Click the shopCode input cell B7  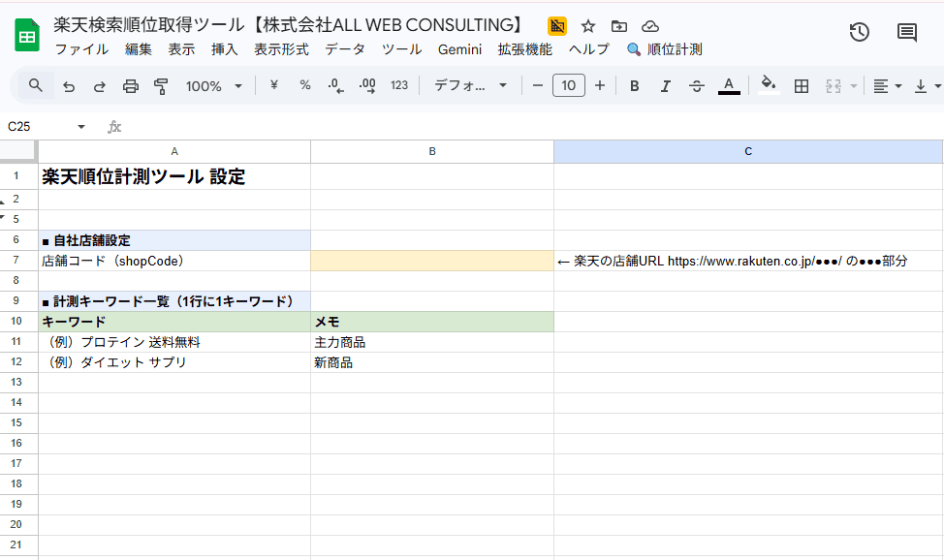(432, 261)
